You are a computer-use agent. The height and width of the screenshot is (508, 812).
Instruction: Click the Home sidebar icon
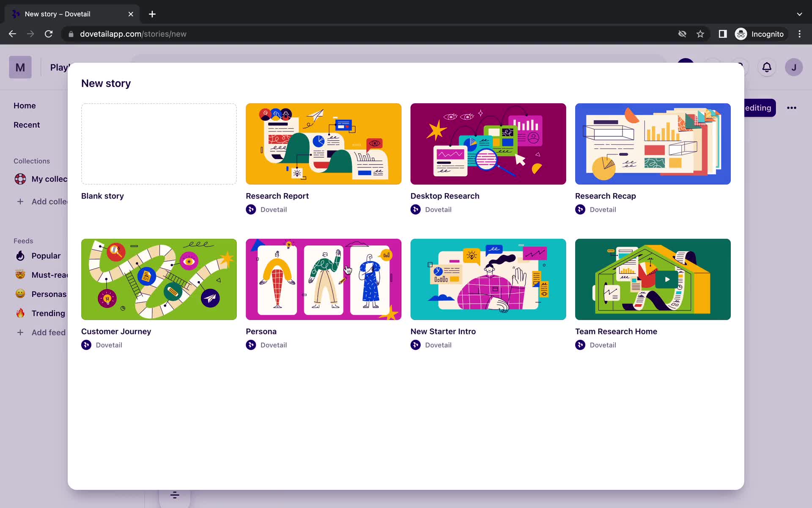pyautogui.click(x=24, y=105)
